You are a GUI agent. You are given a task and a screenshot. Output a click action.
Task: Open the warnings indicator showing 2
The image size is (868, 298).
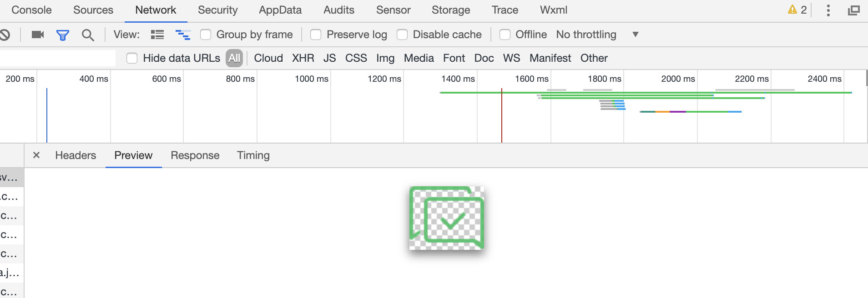click(x=797, y=10)
